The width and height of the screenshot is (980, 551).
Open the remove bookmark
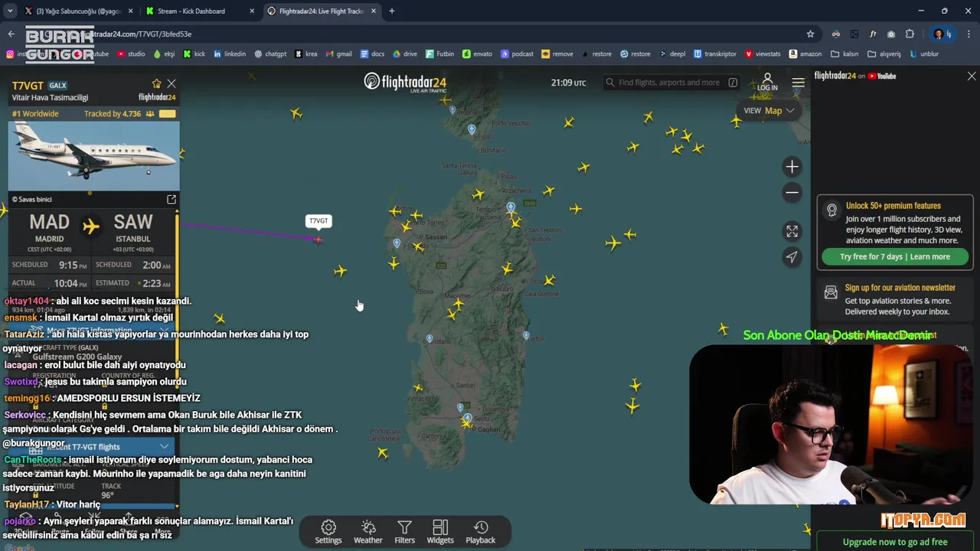point(557,54)
